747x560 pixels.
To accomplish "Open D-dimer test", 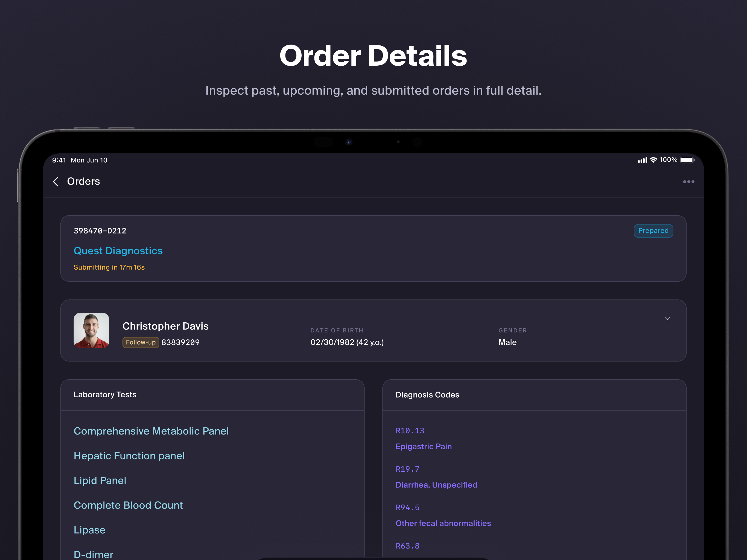I will 94,554.
